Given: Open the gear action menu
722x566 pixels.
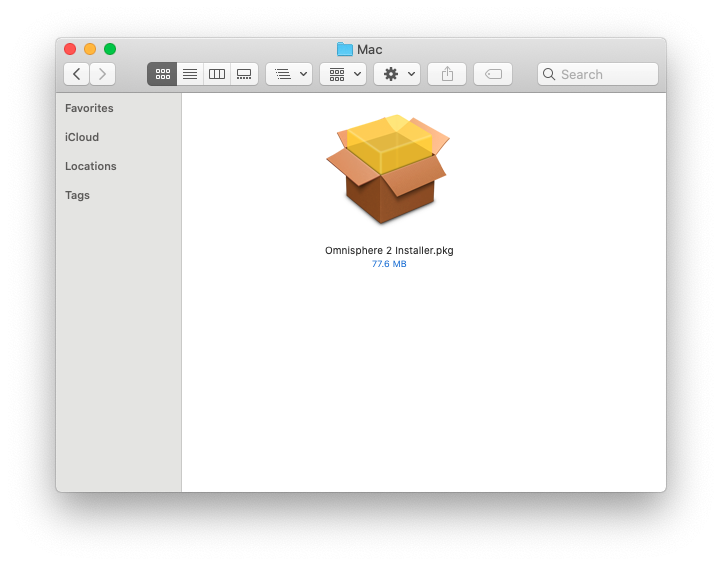Looking at the screenshot, I should [397, 74].
